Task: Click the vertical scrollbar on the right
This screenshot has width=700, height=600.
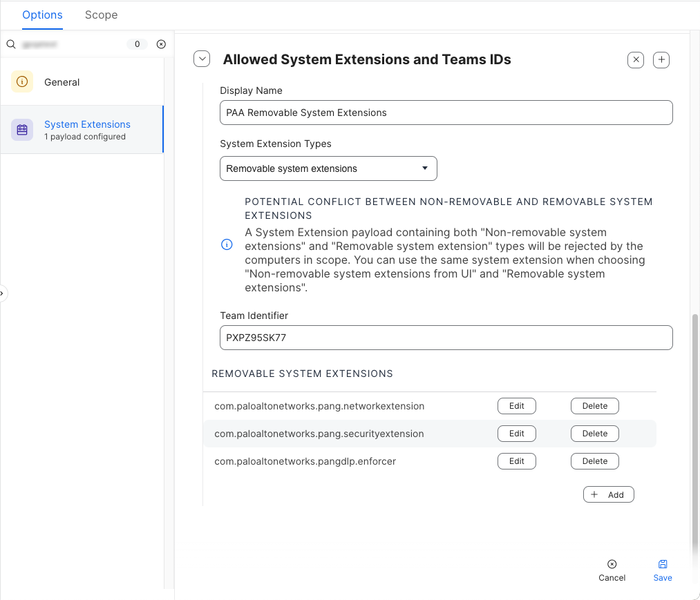Action: coord(695,428)
